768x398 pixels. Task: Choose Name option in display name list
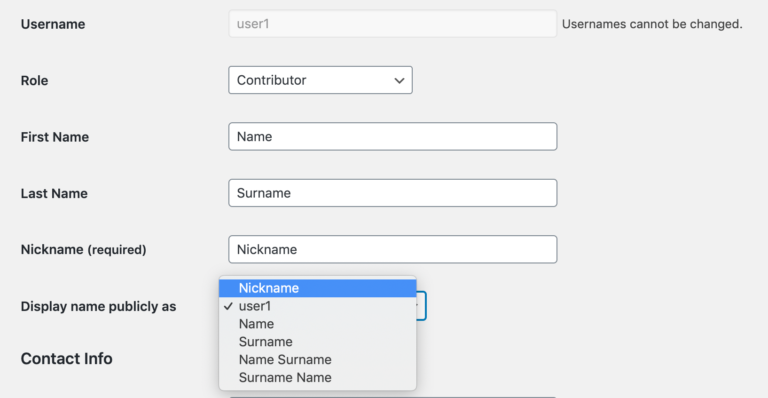coord(317,324)
